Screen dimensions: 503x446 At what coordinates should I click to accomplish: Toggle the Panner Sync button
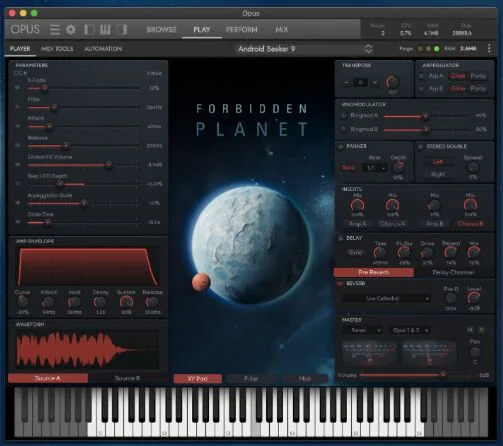349,167
